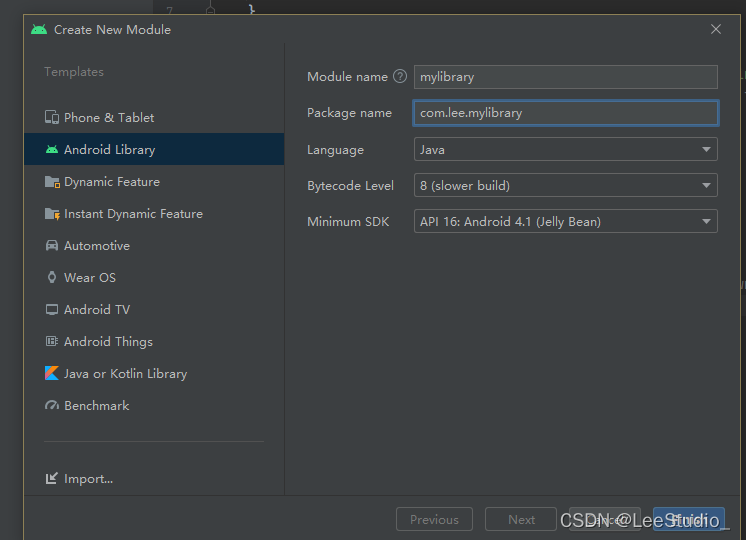This screenshot has width=746, height=540.
Task: Click the Instant Dynamic Feature folder icon
Action: coord(52,214)
